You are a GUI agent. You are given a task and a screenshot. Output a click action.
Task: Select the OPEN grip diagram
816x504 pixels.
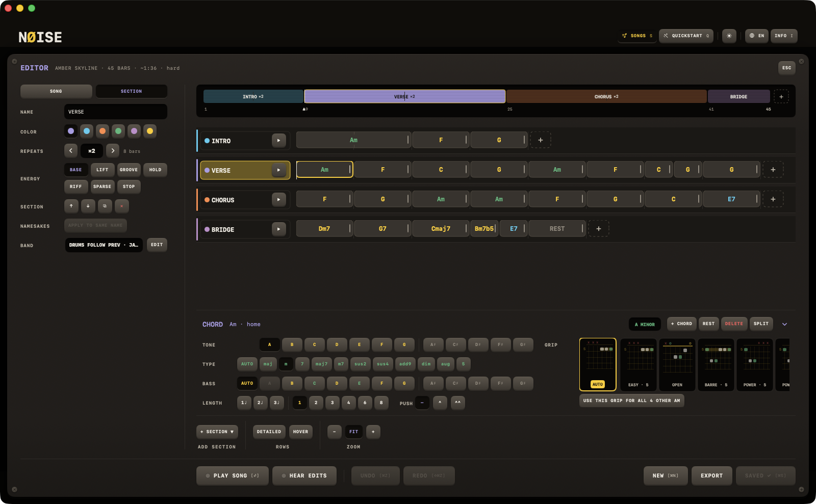[677, 365]
